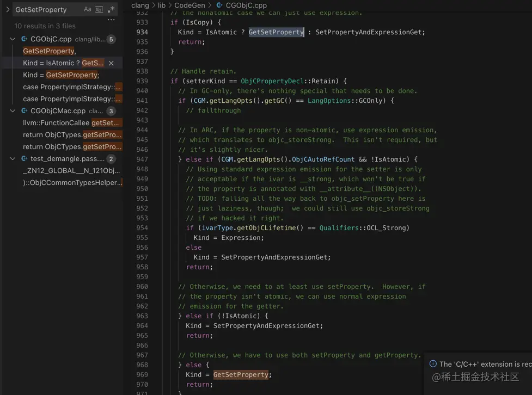Click the info icon on the C/C++ extension notification
Image resolution: width=532 pixels, height=395 pixels.
[433, 364]
